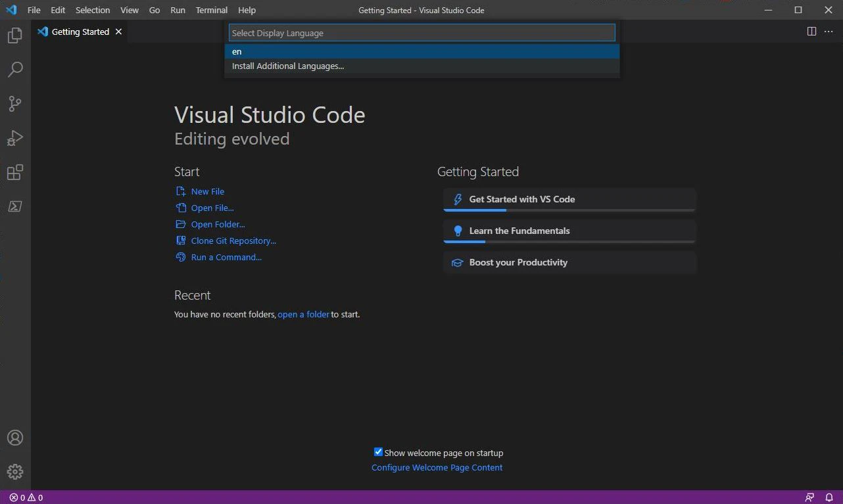Click the Run a Command icon
This screenshot has width=843, height=504.
coord(181,257)
